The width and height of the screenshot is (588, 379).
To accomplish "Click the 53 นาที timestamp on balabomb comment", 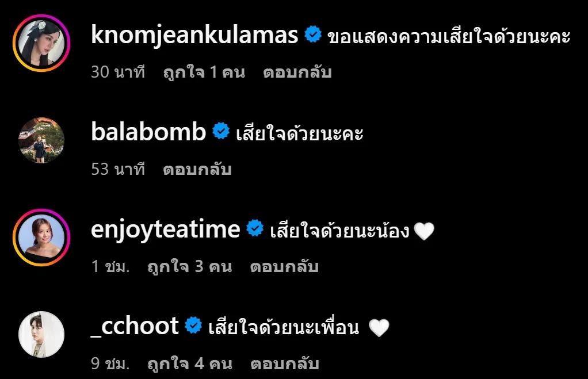I will coord(118,169).
